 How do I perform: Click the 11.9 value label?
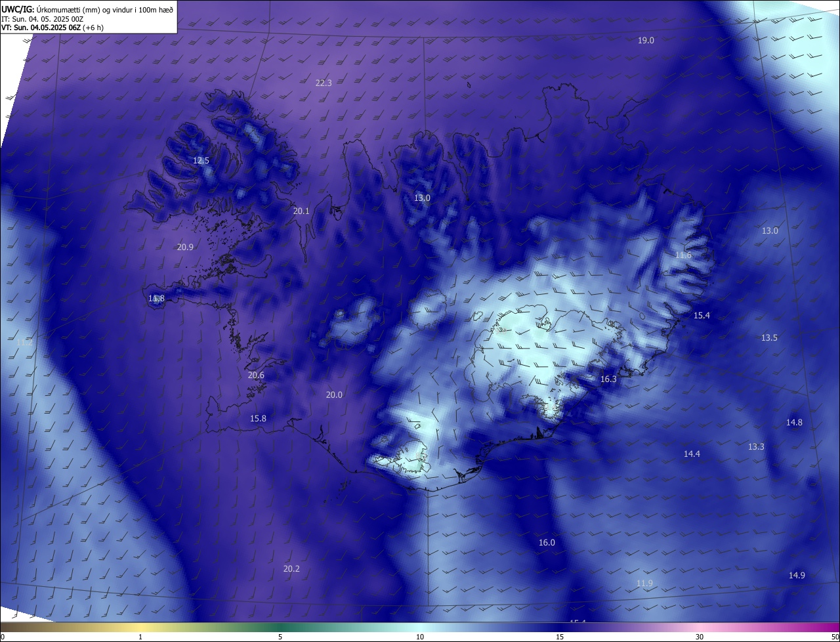(645, 584)
